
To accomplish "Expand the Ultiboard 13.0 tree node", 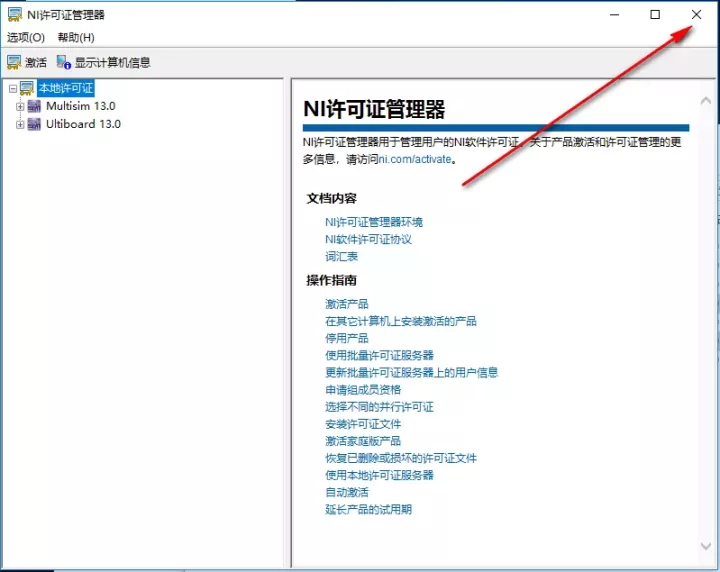I will 20,124.
